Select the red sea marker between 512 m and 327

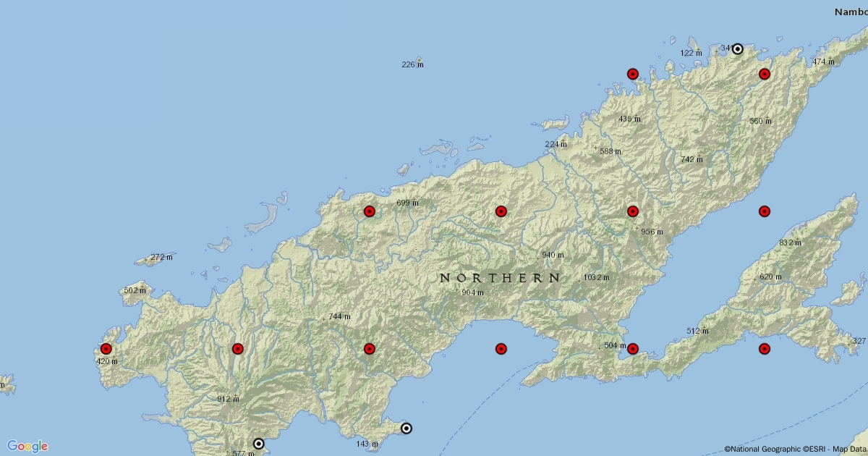click(765, 349)
